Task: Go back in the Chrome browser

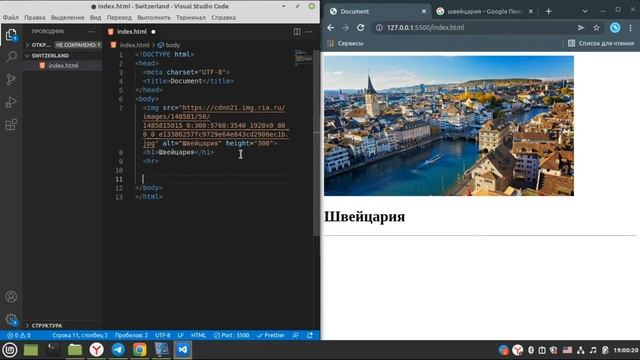Action: 331,28
